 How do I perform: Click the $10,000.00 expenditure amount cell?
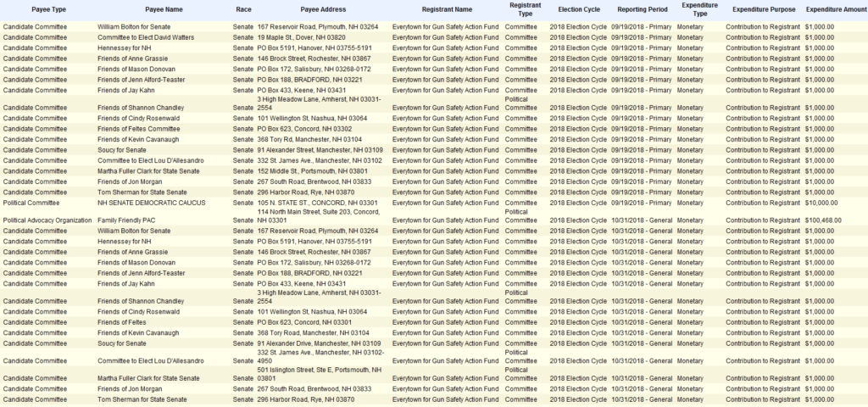pyautogui.click(x=821, y=203)
